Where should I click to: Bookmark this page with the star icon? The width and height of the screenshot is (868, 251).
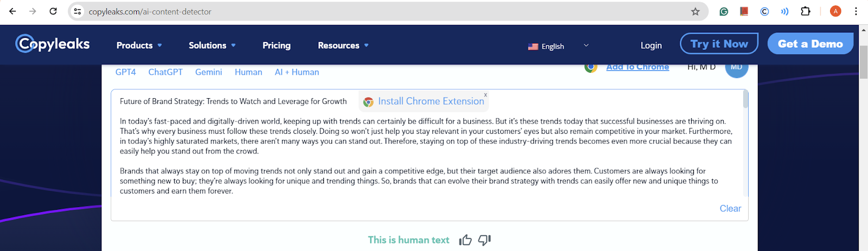coord(695,11)
